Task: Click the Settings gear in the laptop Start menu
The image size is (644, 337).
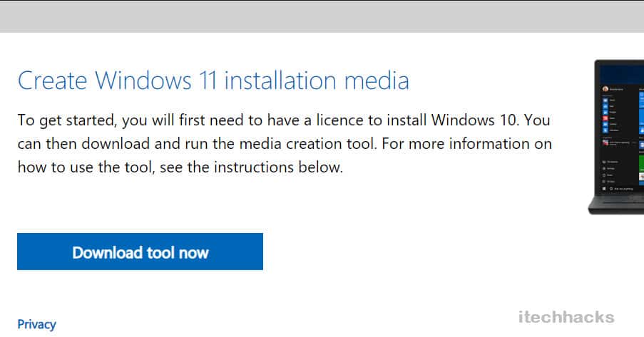Action: click(x=604, y=170)
